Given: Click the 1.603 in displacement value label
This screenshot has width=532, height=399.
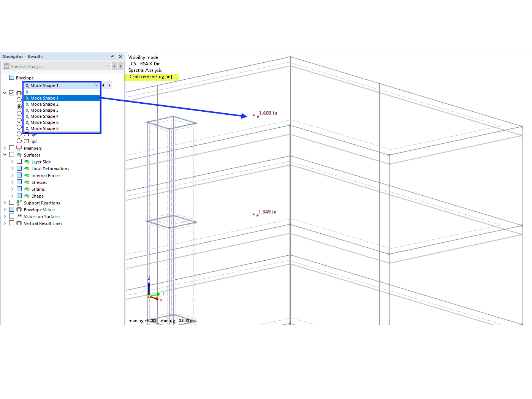Looking at the screenshot, I should (x=268, y=113).
